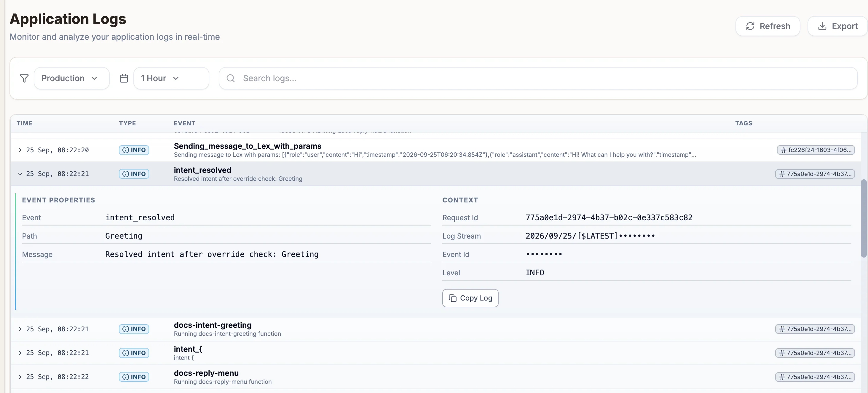The height and width of the screenshot is (393, 868).
Task: Click the tag on the docs-intent-greeting row
Action: pyautogui.click(x=815, y=329)
